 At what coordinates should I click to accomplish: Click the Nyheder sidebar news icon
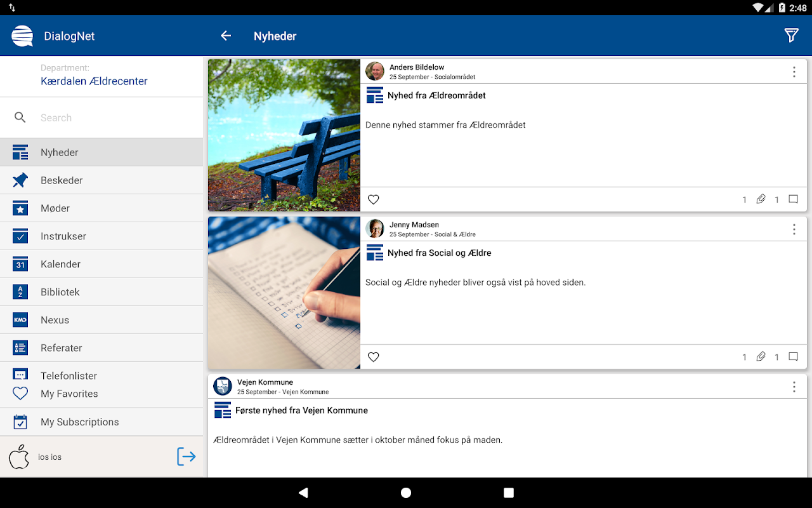[20, 152]
